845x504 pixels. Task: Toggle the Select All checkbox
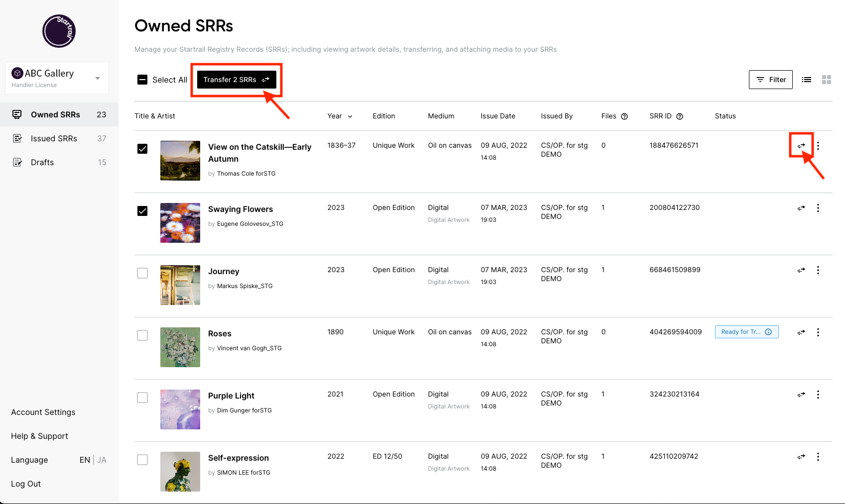coord(142,80)
